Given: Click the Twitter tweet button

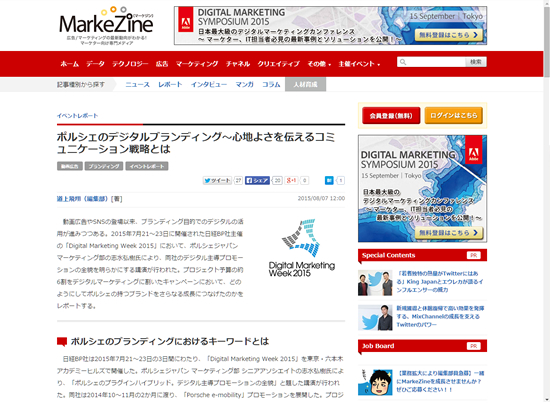Looking at the screenshot, I should 217,180.
